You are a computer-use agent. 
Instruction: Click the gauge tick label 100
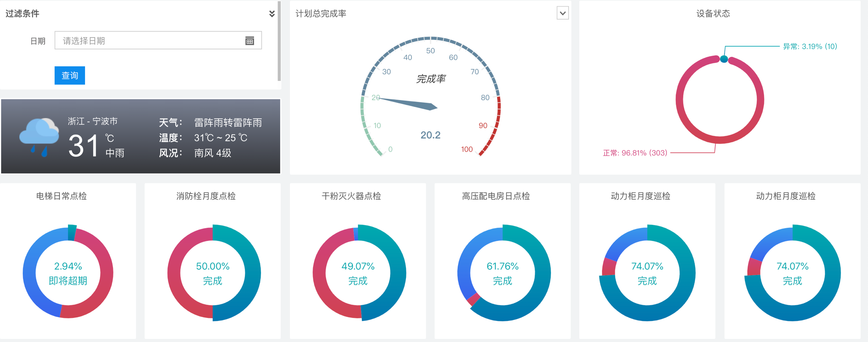click(x=467, y=149)
